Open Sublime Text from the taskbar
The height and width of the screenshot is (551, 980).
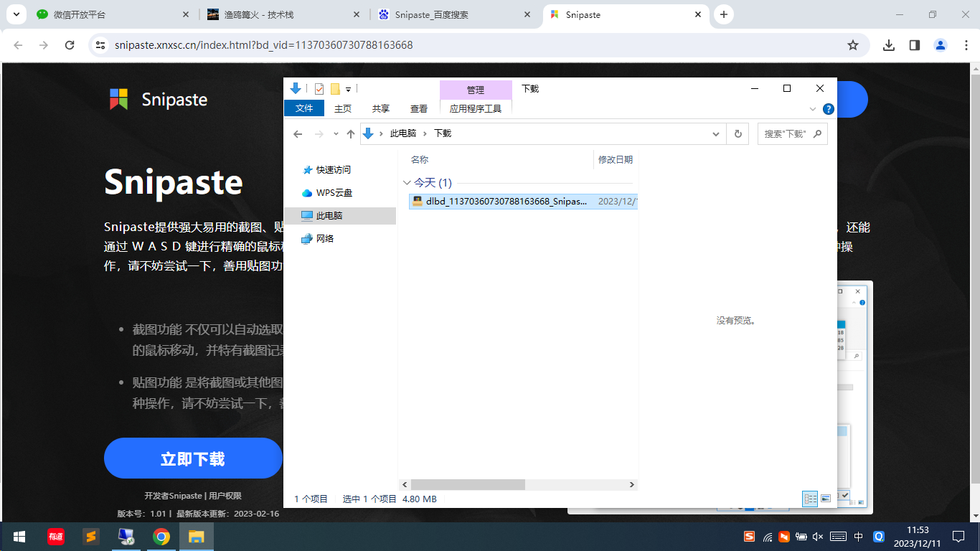click(90, 537)
